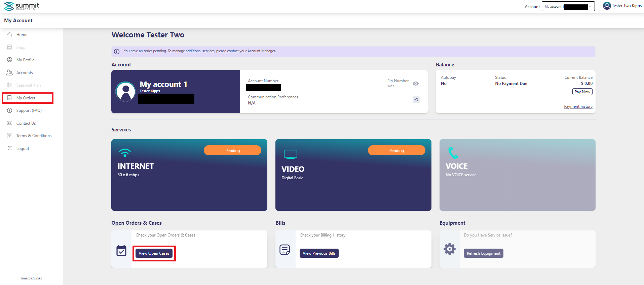This screenshot has height=285, width=644.
Task: Open the Payment history link
Action: pyautogui.click(x=578, y=106)
